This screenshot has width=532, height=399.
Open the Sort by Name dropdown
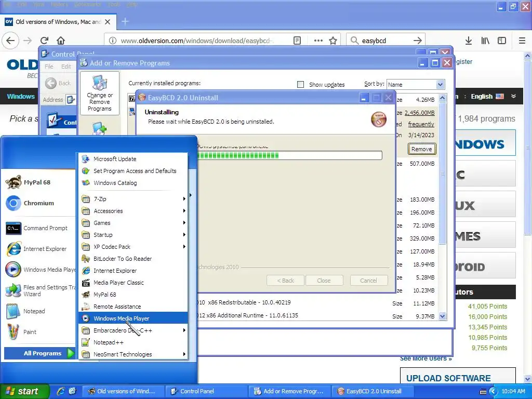click(x=416, y=85)
